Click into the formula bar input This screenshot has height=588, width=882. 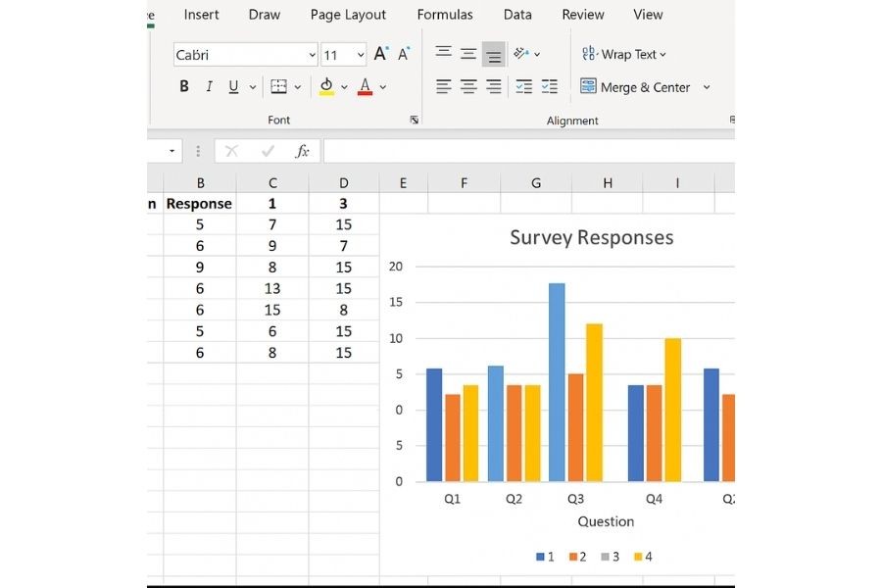click(x=529, y=151)
